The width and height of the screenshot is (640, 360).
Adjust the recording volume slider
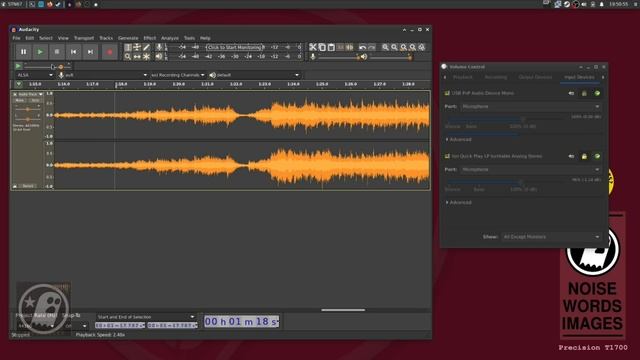(338, 57)
